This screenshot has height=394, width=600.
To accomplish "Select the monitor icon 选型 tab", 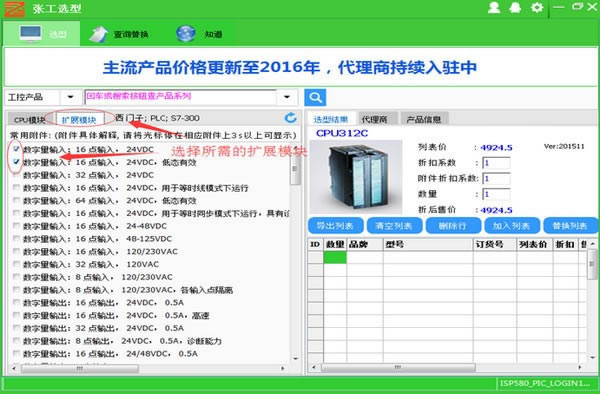I will pyautogui.click(x=42, y=34).
